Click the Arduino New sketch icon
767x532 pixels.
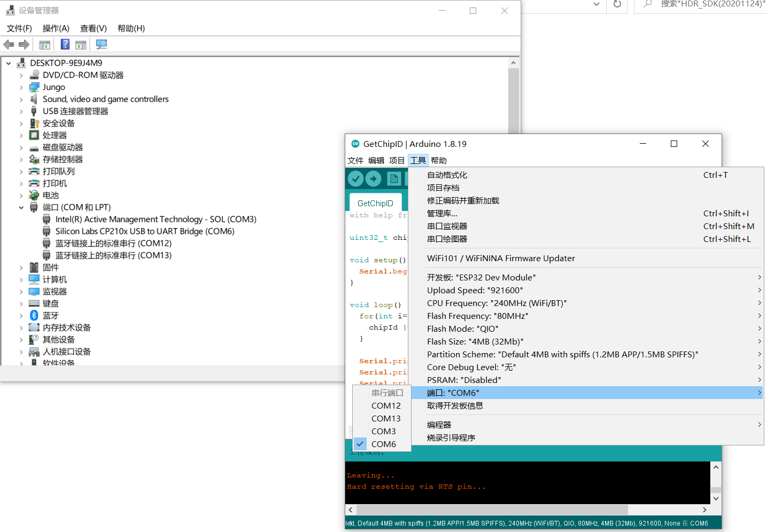click(394, 178)
